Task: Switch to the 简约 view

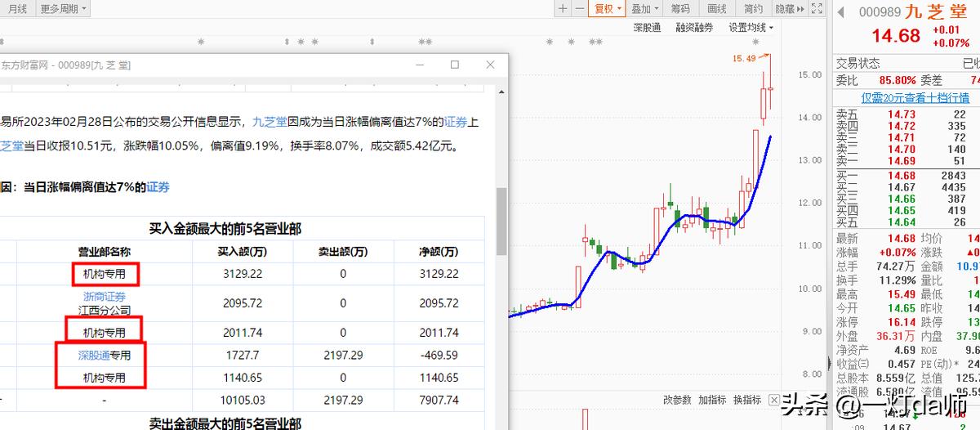Action: 753,9
